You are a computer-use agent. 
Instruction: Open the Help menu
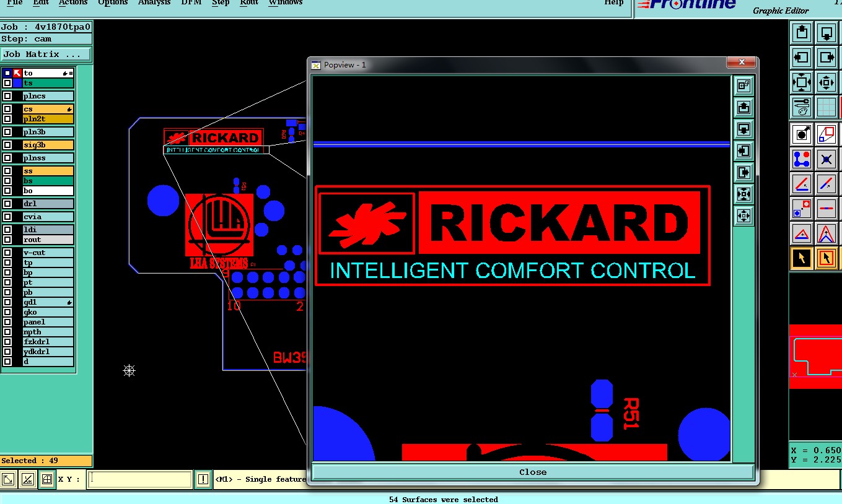pos(614,3)
